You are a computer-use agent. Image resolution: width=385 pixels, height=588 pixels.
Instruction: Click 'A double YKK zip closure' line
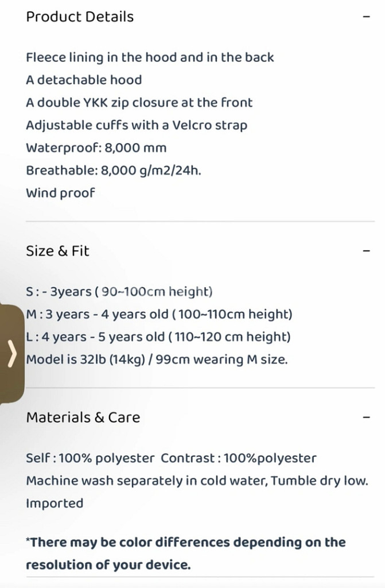pos(139,102)
